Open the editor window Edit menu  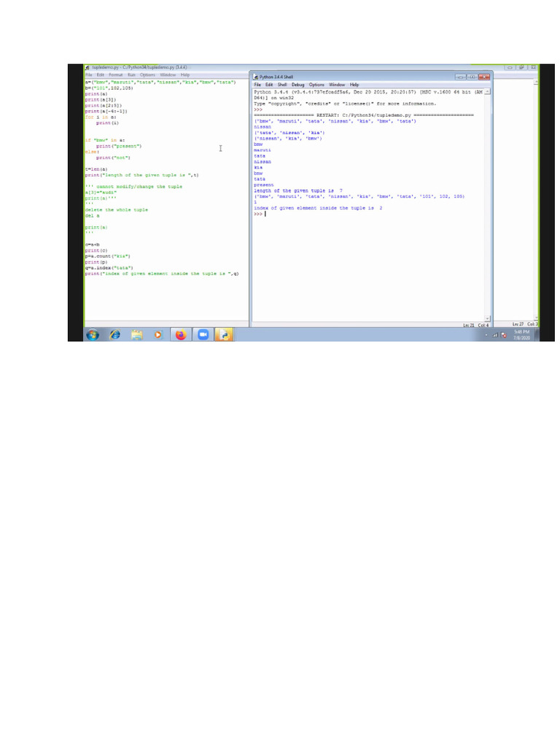click(x=100, y=75)
